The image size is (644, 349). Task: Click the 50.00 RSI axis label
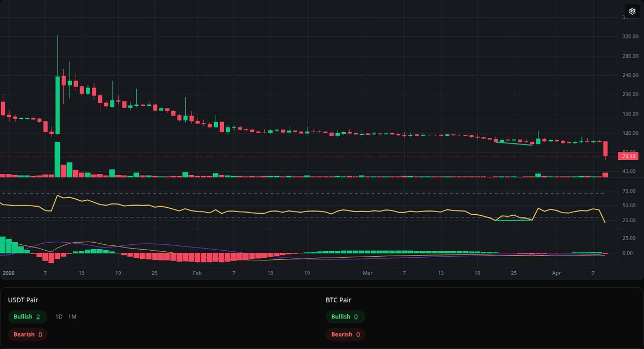click(630, 206)
